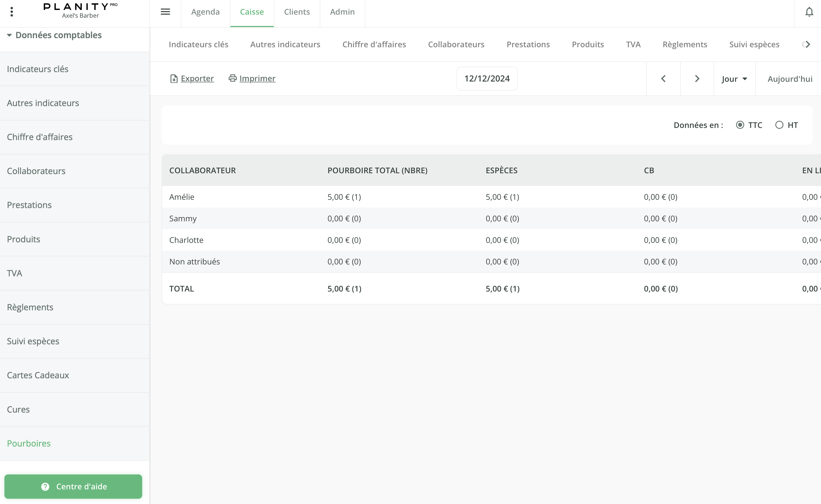Open the Jour period dropdown
This screenshot has width=821, height=504.
734,79
